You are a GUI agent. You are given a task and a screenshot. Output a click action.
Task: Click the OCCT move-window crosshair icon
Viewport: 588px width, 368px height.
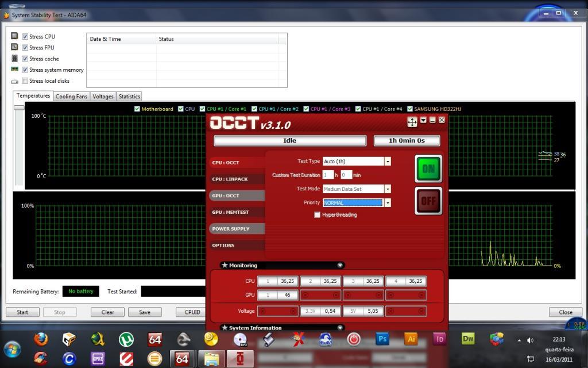(412, 122)
